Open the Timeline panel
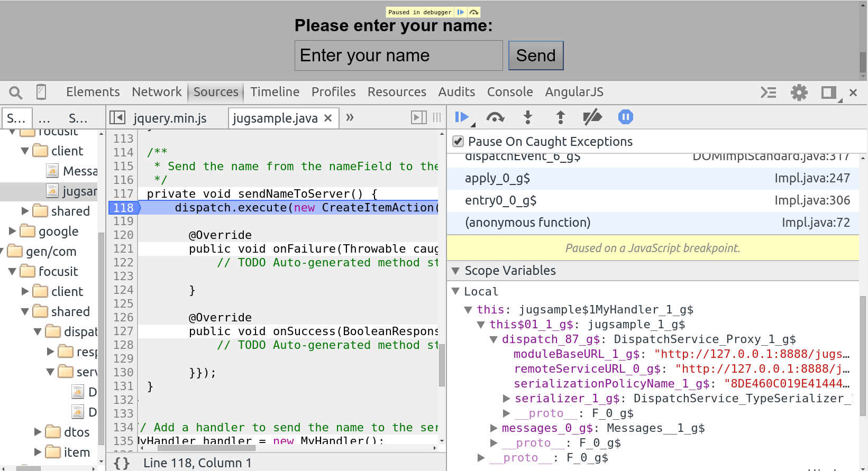 tap(275, 92)
